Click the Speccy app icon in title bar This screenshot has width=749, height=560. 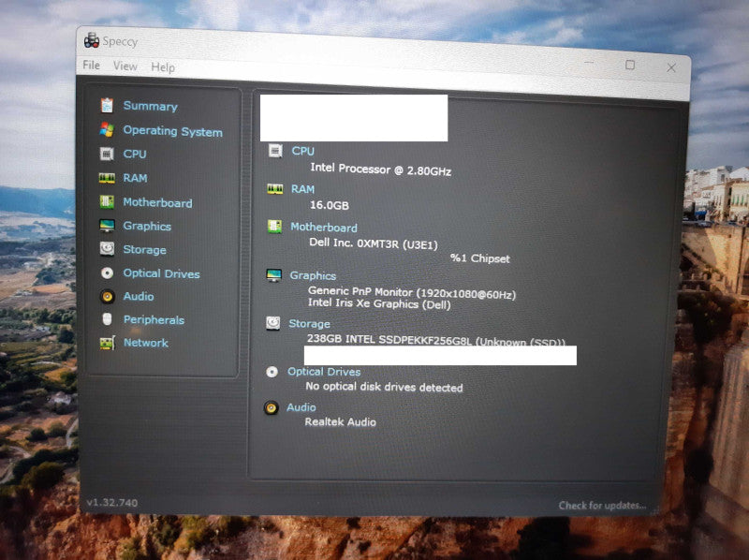[x=91, y=40]
